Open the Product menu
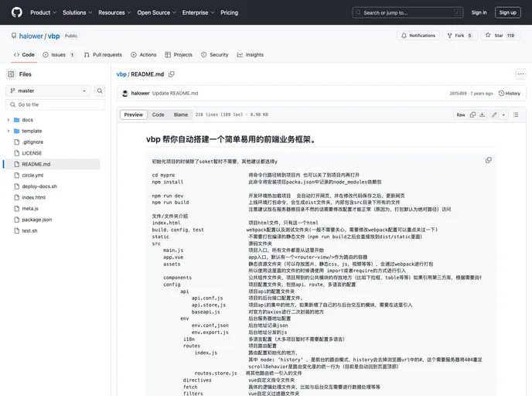 click(43, 12)
